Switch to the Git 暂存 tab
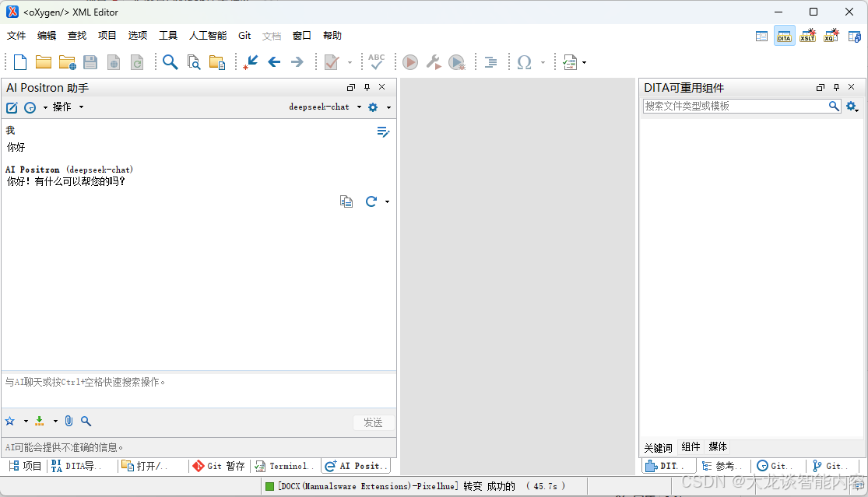The height and width of the screenshot is (497, 868). click(219, 466)
